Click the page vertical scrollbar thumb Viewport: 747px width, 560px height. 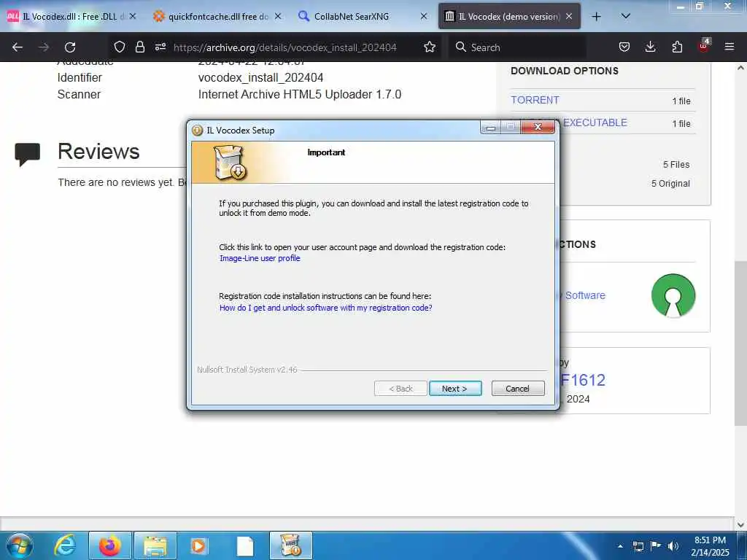pos(740,343)
